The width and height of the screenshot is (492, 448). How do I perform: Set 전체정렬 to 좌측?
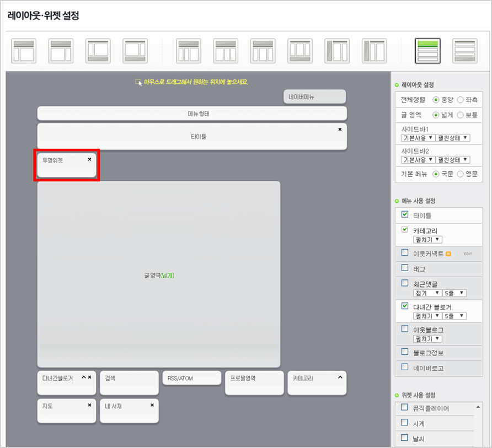460,100
